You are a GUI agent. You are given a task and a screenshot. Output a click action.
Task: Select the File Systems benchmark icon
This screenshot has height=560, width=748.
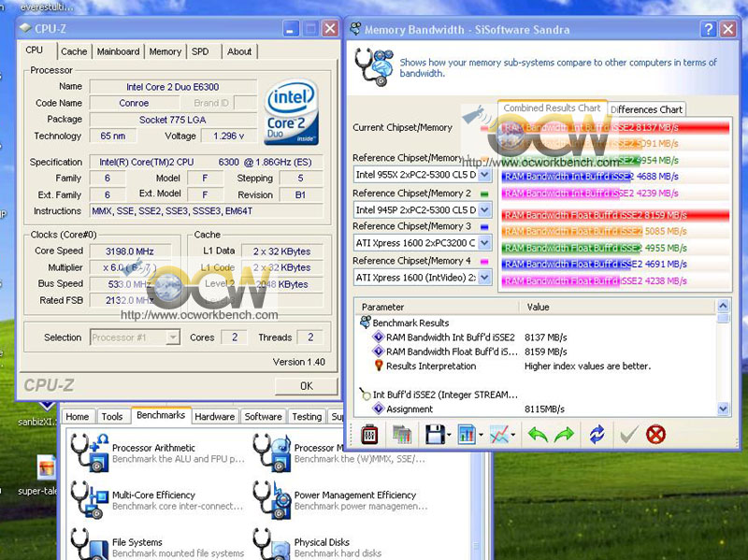tap(90, 544)
